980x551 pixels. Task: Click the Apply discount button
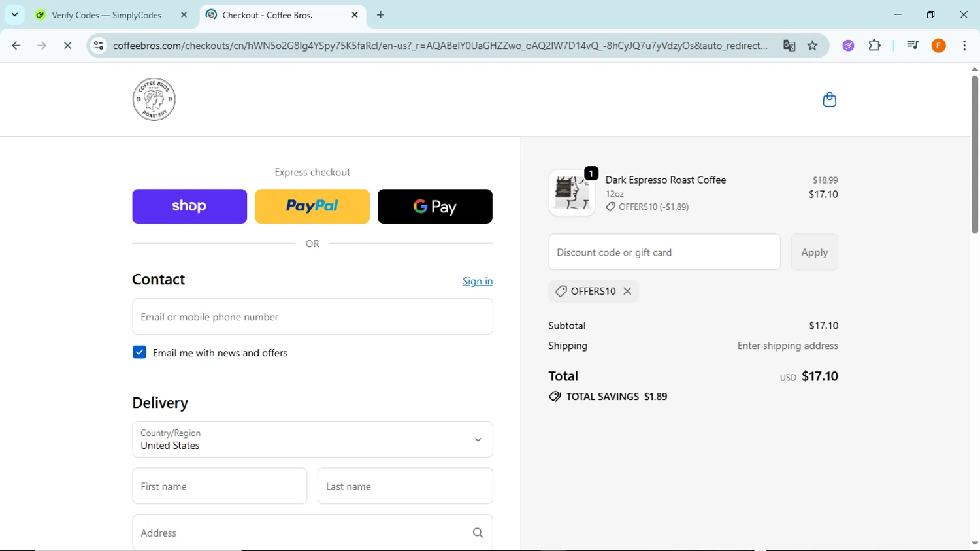[x=814, y=252]
